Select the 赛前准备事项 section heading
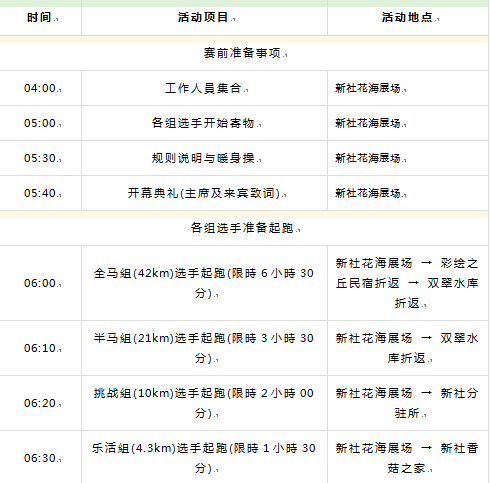The width and height of the screenshot is (490, 483). click(244, 53)
